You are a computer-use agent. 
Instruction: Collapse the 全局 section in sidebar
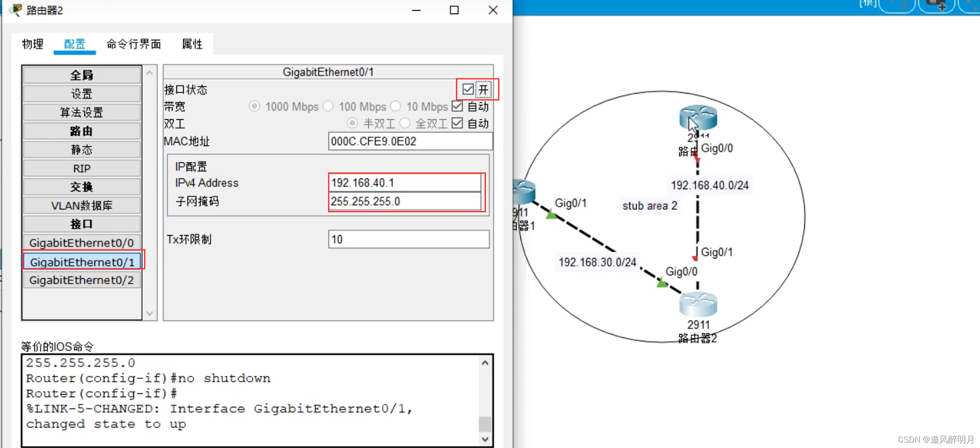point(82,75)
